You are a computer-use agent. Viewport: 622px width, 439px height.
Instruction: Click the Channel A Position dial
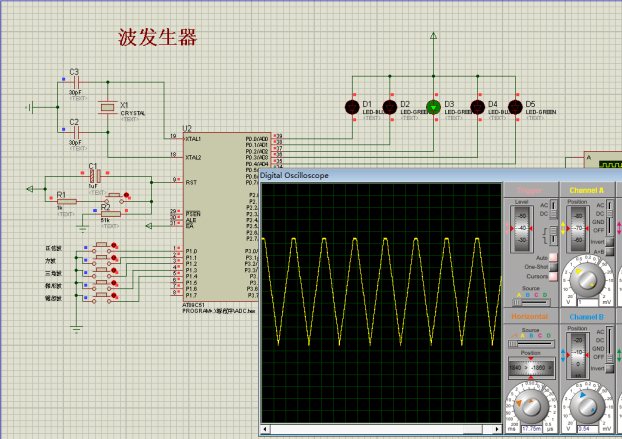pyautogui.click(x=578, y=228)
